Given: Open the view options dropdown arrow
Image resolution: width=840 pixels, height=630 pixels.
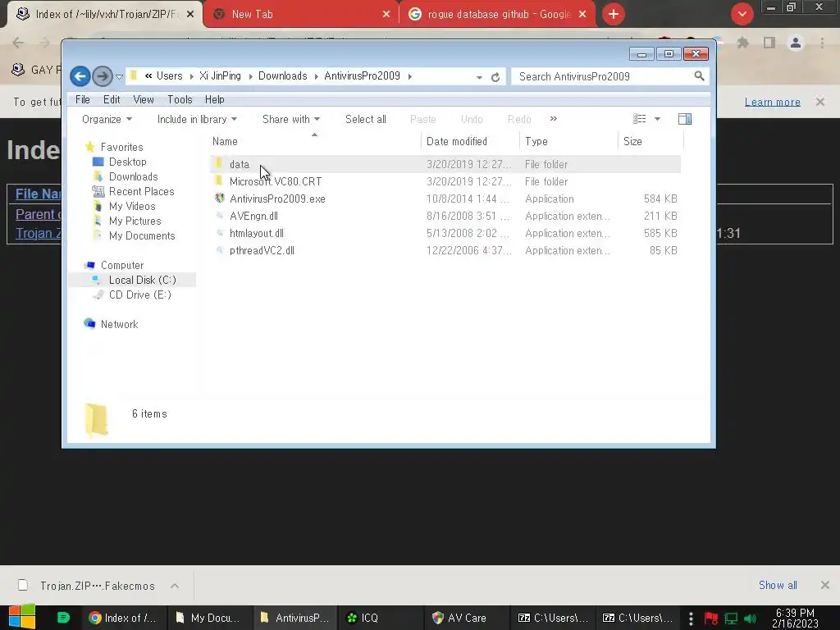Looking at the screenshot, I should coord(657,119).
